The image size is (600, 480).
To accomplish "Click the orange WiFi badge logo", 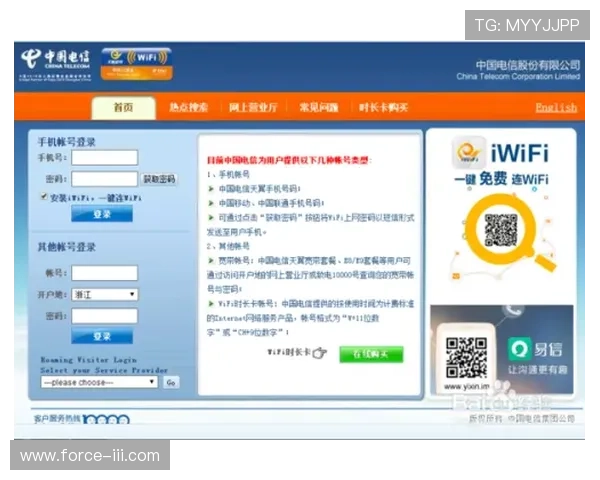I will tap(137, 64).
